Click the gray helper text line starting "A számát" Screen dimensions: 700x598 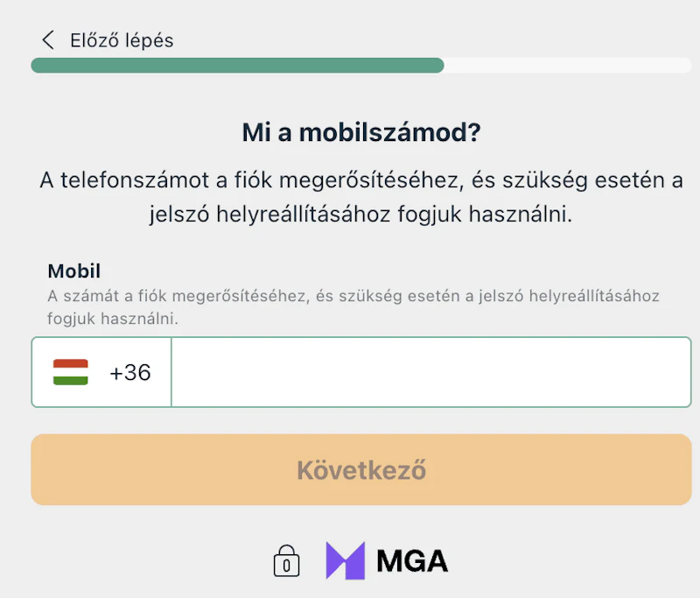pos(353,296)
